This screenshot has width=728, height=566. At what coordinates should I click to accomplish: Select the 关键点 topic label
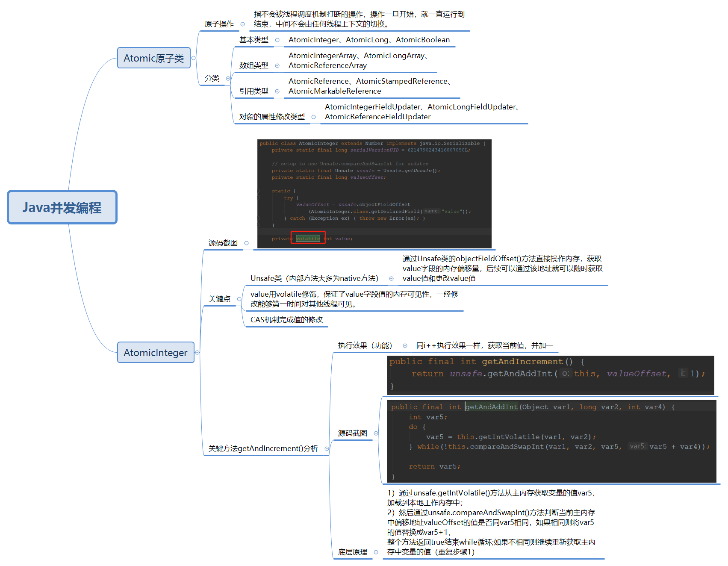point(219,299)
